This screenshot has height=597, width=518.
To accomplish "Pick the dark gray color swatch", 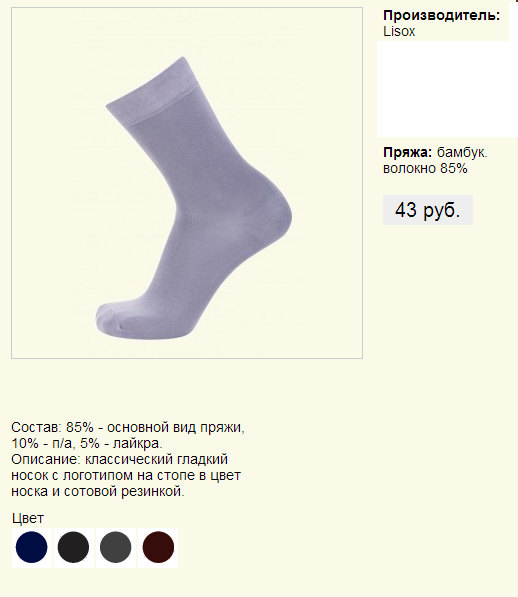I will coord(116,548).
